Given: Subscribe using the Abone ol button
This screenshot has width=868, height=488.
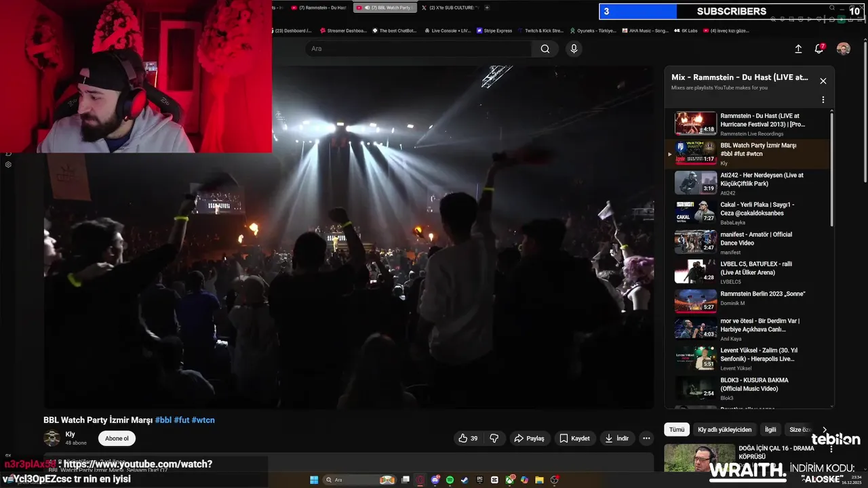Looking at the screenshot, I should pyautogui.click(x=117, y=439).
